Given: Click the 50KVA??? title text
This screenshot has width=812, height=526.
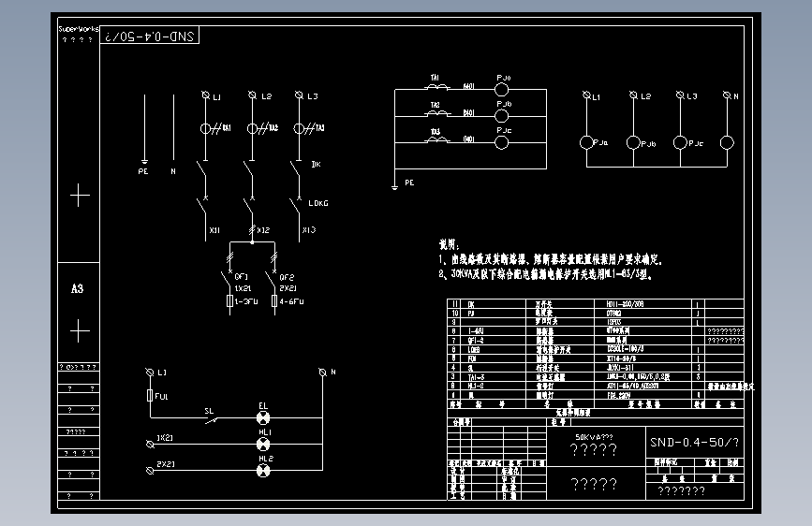Looking at the screenshot, I should pyautogui.click(x=594, y=437).
